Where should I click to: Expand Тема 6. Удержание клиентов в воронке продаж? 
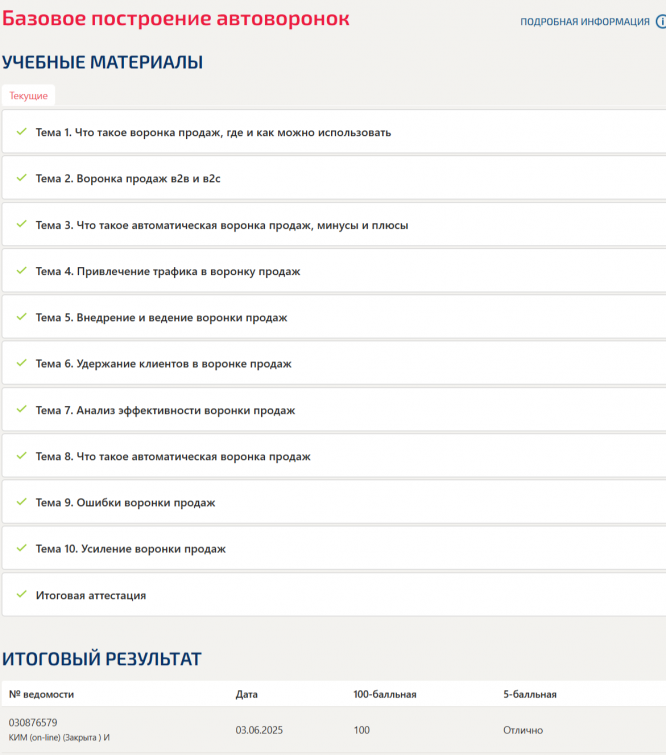point(334,364)
